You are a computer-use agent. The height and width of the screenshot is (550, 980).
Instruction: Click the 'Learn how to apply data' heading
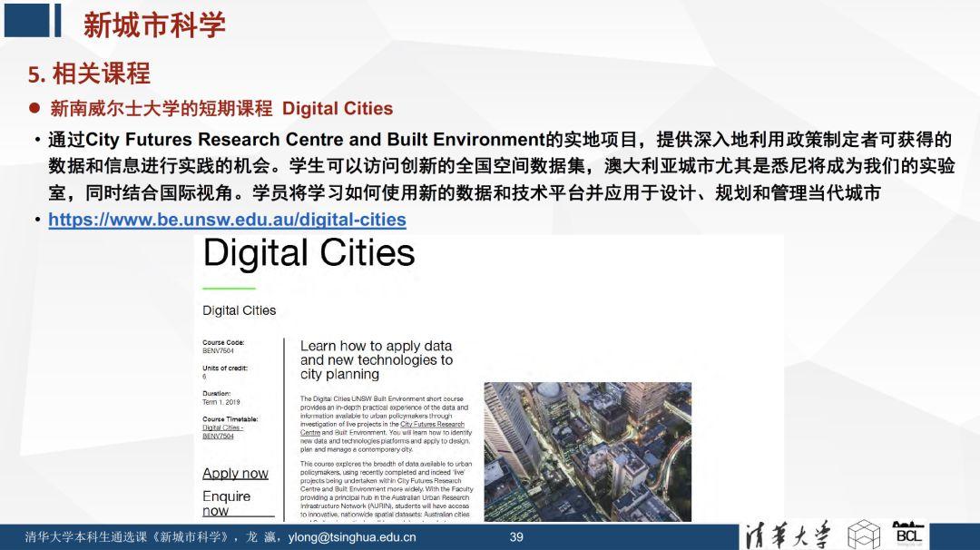(377, 360)
